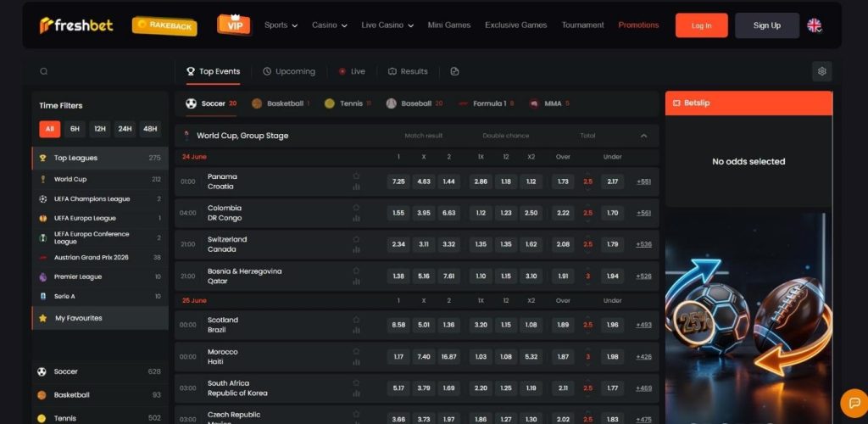Select the 6H time filter
This screenshot has height=424, width=868.
coord(75,129)
